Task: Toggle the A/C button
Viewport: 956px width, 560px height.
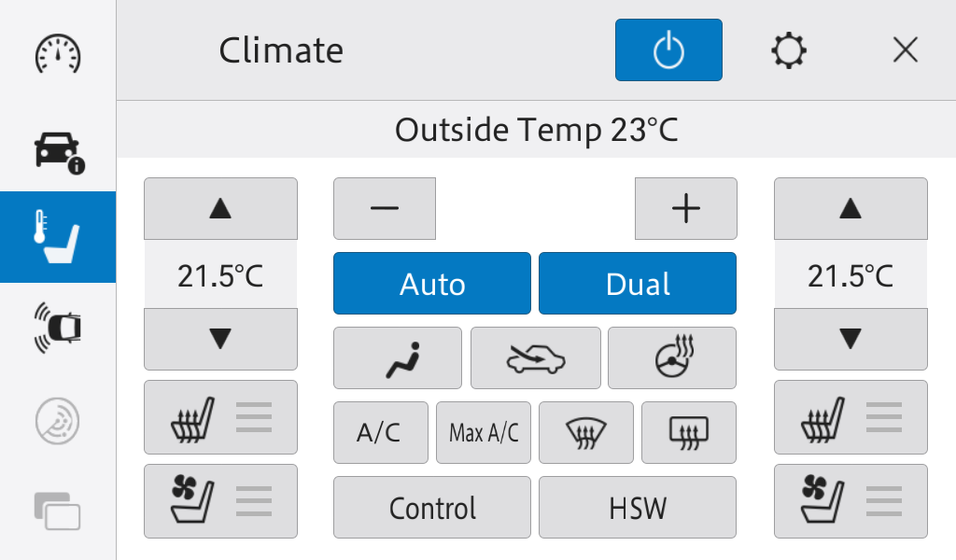Action: point(381,433)
